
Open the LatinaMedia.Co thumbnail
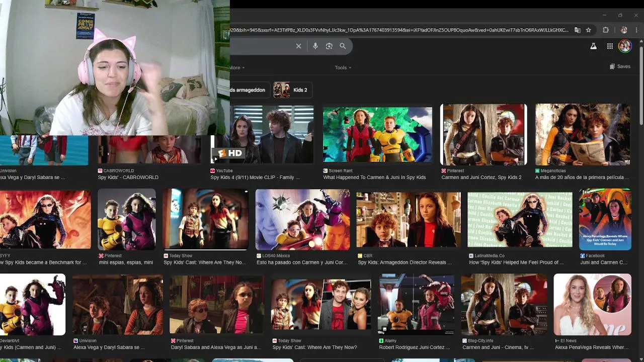point(520,220)
